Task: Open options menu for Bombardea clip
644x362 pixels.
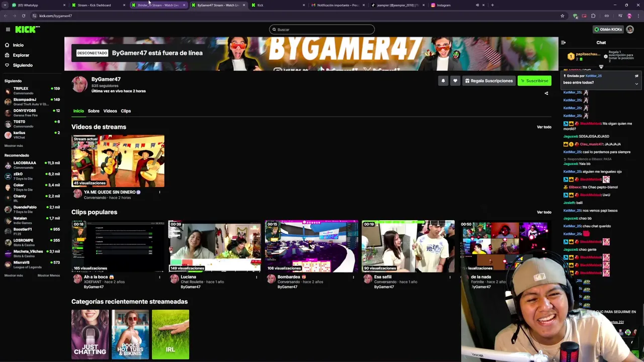Action: click(353, 277)
